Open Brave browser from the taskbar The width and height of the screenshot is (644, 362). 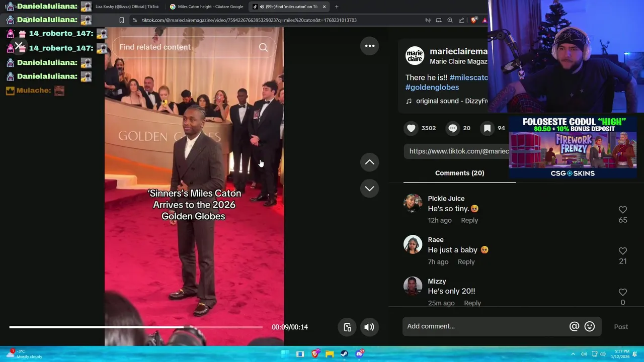coord(315,354)
